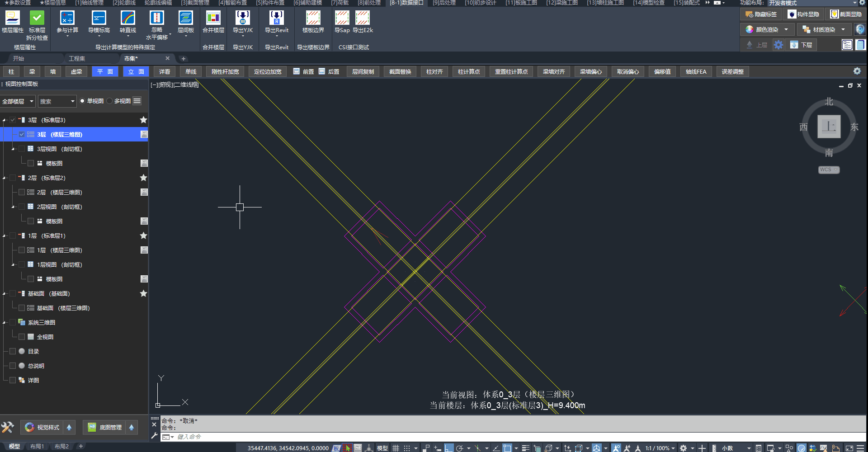
Task: Open the [9]后处理 menu tab
Action: [x=443, y=3]
